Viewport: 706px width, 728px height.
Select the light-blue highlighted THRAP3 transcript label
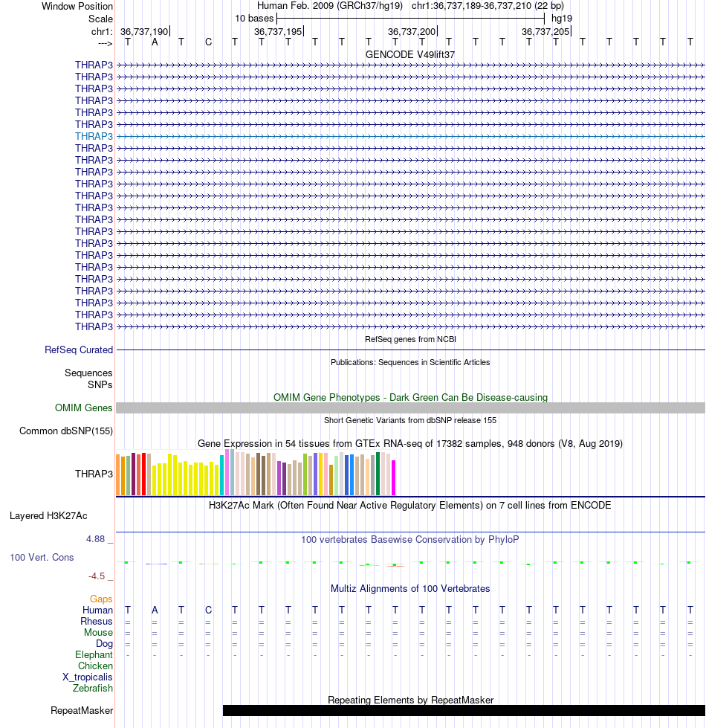(x=94, y=137)
